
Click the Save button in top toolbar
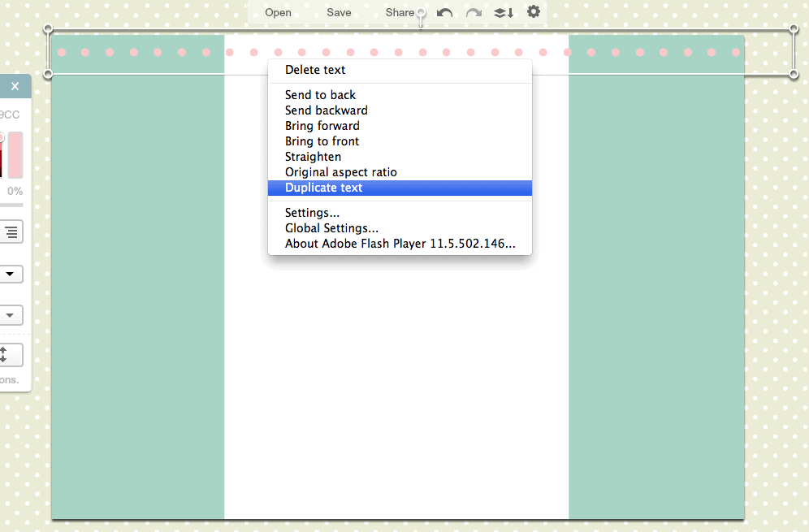(x=339, y=12)
